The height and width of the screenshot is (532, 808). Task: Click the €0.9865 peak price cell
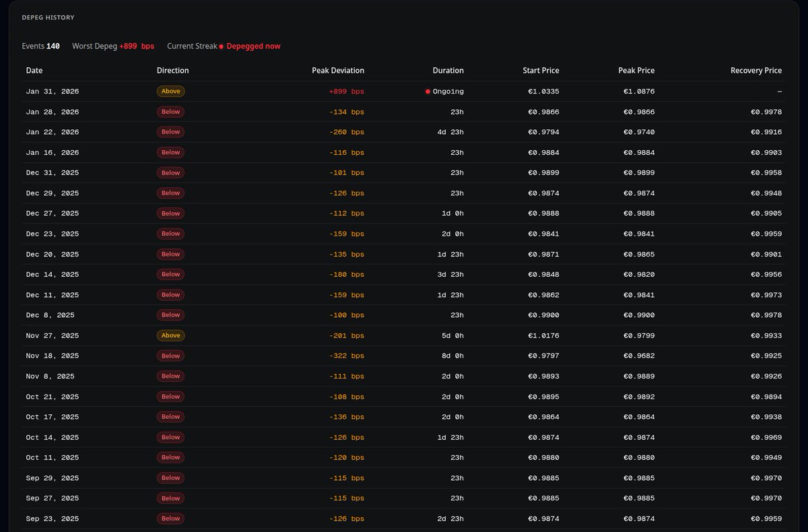click(x=639, y=255)
